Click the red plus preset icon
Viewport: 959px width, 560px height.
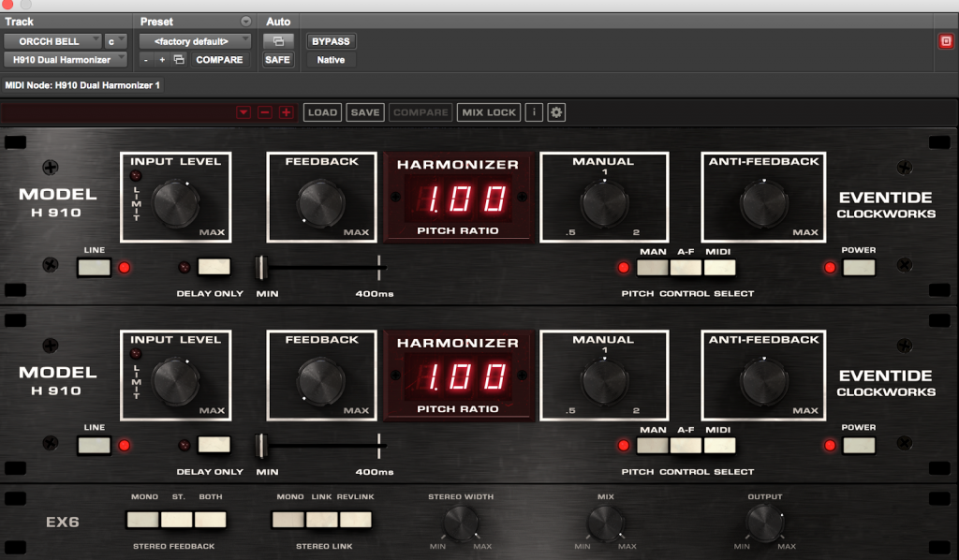(x=287, y=112)
